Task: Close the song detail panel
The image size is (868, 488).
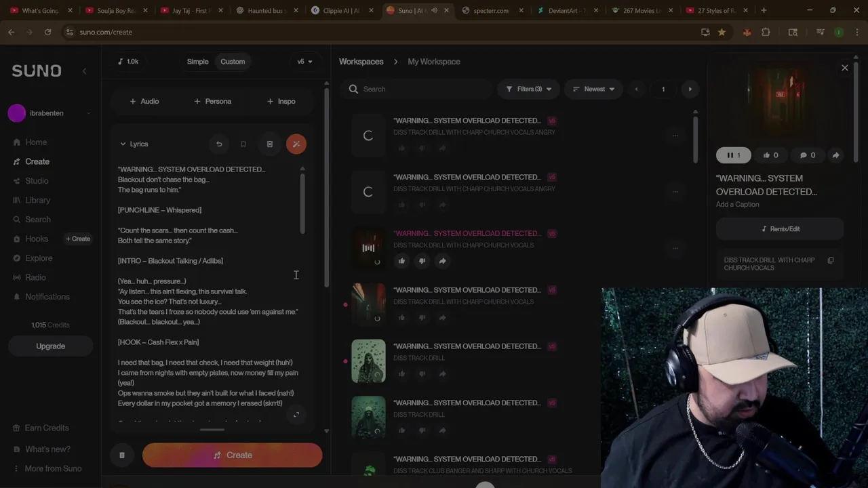Action: click(x=845, y=68)
